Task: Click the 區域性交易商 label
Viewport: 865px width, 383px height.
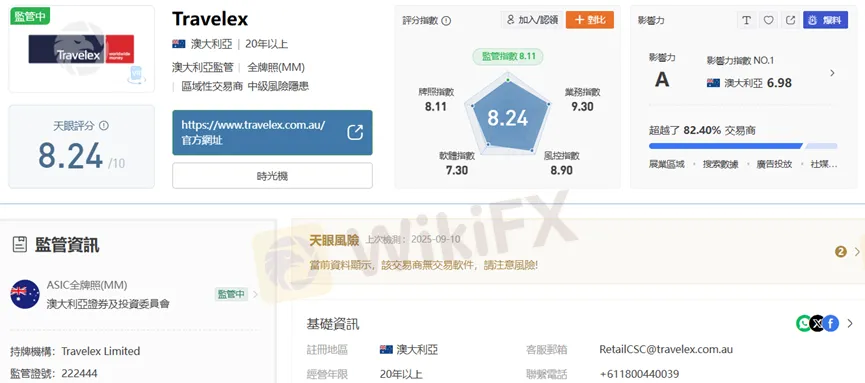Action: pyautogui.click(x=212, y=86)
